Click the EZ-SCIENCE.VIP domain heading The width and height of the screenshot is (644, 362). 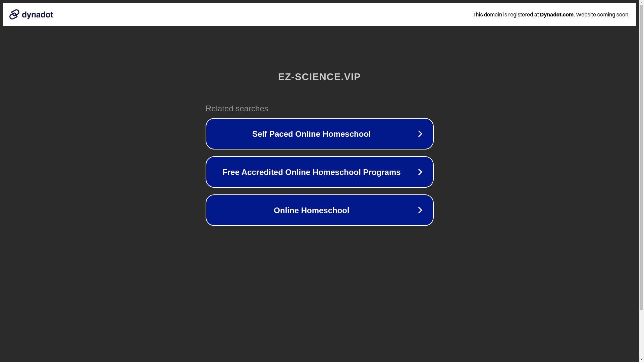pos(319,77)
